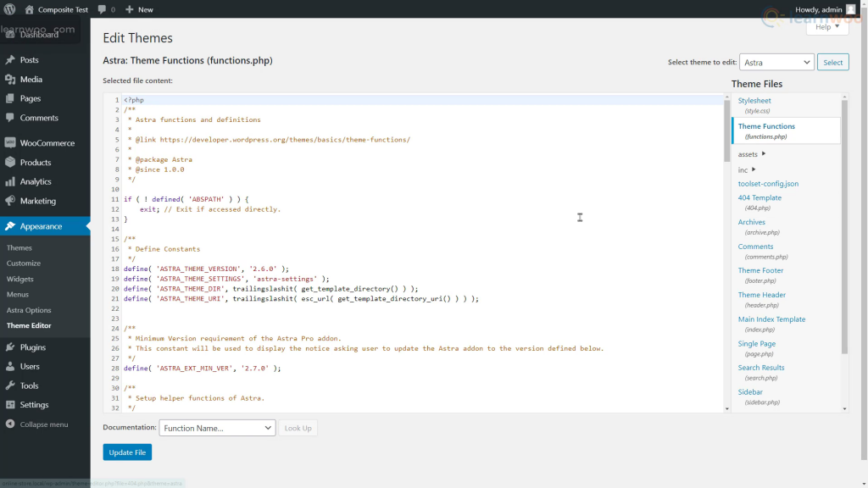Viewport: 868px width, 488px height.
Task: Open the comments bubble icon in the admin bar
Action: [102, 9]
